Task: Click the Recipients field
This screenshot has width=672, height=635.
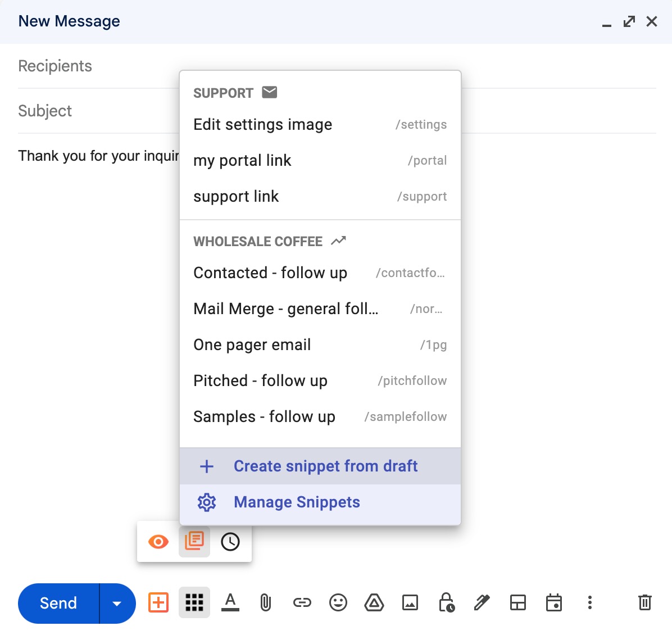Action: pyautogui.click(x=55, y=66)
